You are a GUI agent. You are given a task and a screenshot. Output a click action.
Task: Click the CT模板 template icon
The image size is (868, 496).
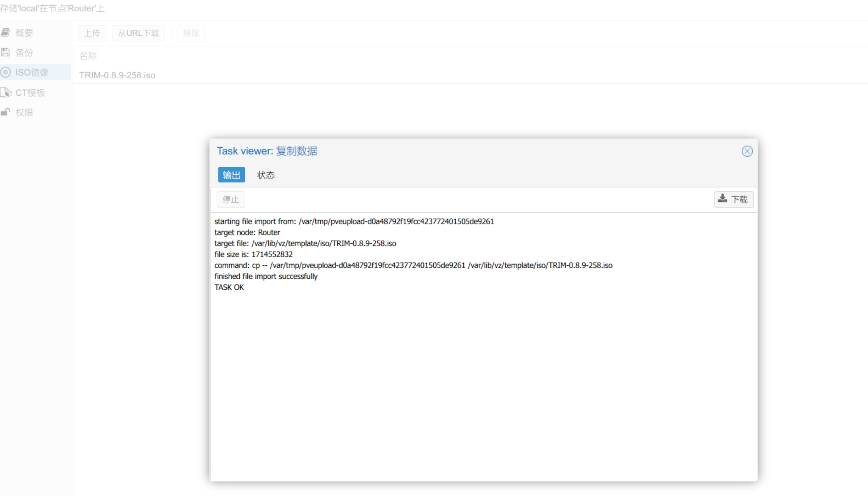pyautogui.click(x=6, y=92)
